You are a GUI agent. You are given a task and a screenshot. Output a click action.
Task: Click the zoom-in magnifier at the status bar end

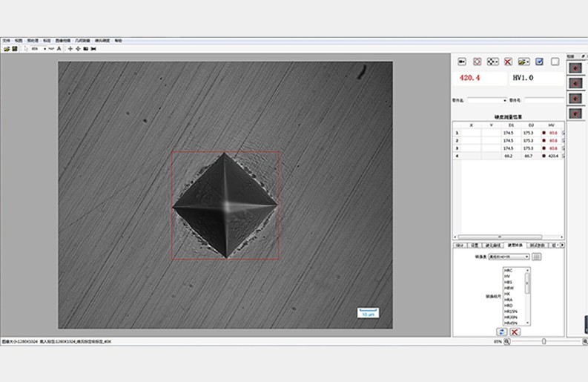[585, 341]
